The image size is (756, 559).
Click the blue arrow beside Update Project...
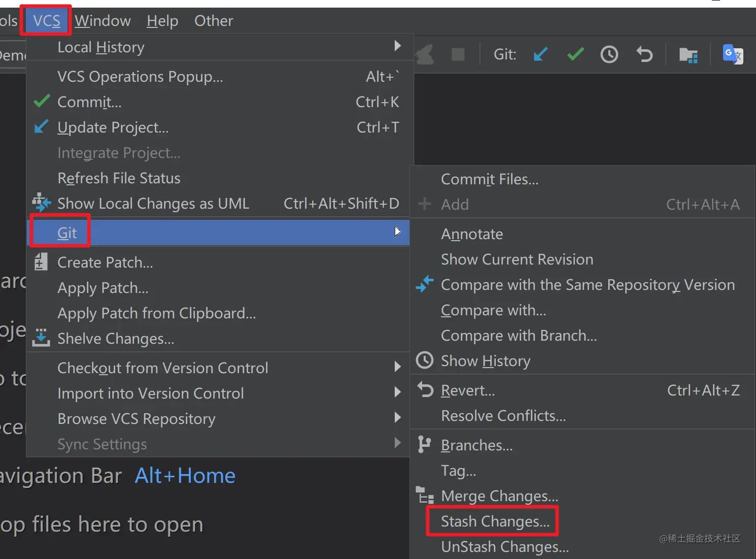tap(41, 126)
